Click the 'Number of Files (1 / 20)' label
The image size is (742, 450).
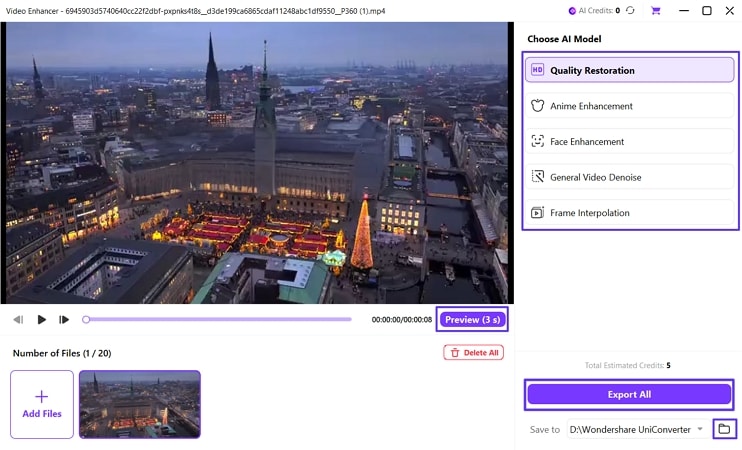pos(62,353)
